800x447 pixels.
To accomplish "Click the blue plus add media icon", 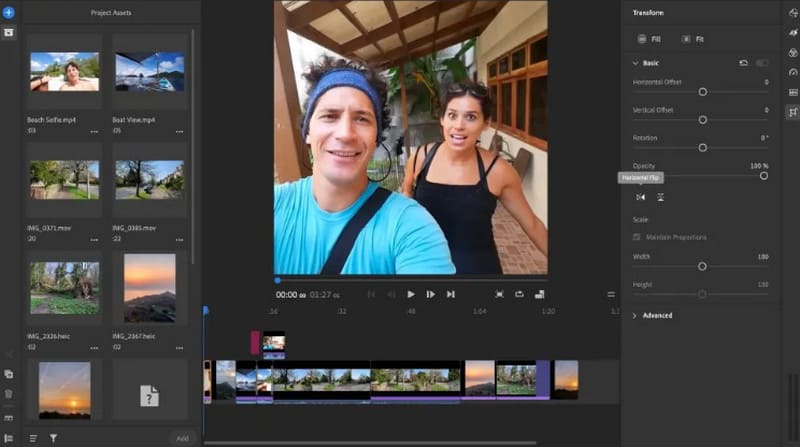I will point(8,12).
